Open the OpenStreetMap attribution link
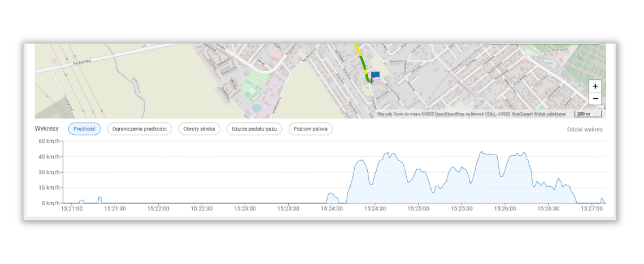 coord(449,114)
